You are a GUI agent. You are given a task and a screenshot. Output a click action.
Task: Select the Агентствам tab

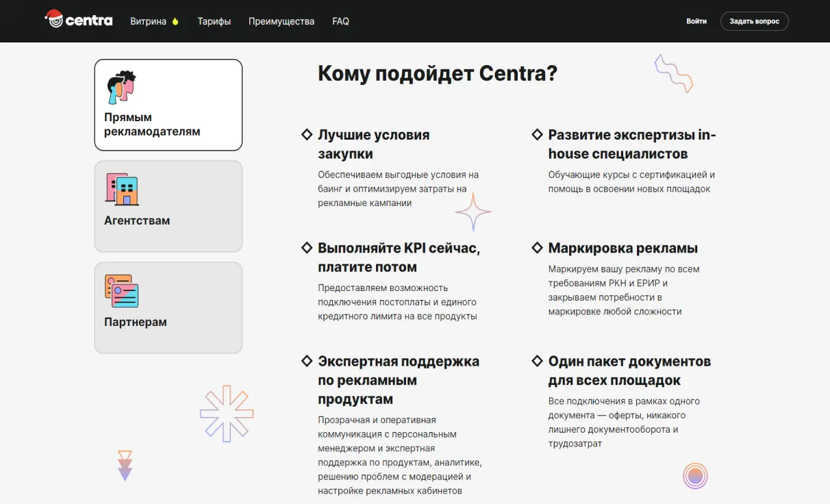(x=168, y=206)
